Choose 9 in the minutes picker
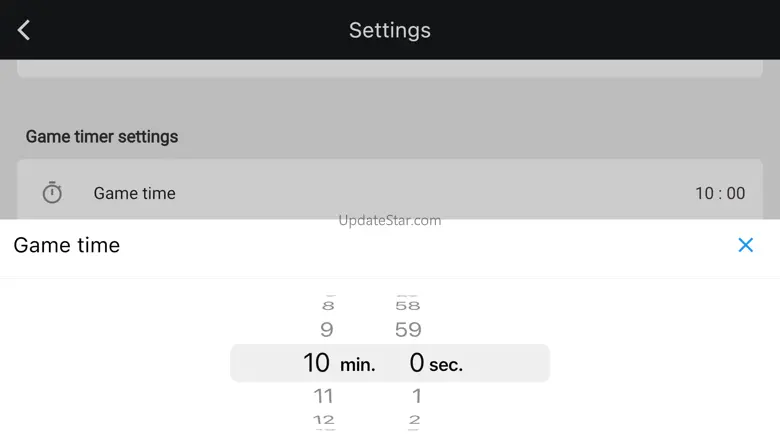 click(326, 329)
